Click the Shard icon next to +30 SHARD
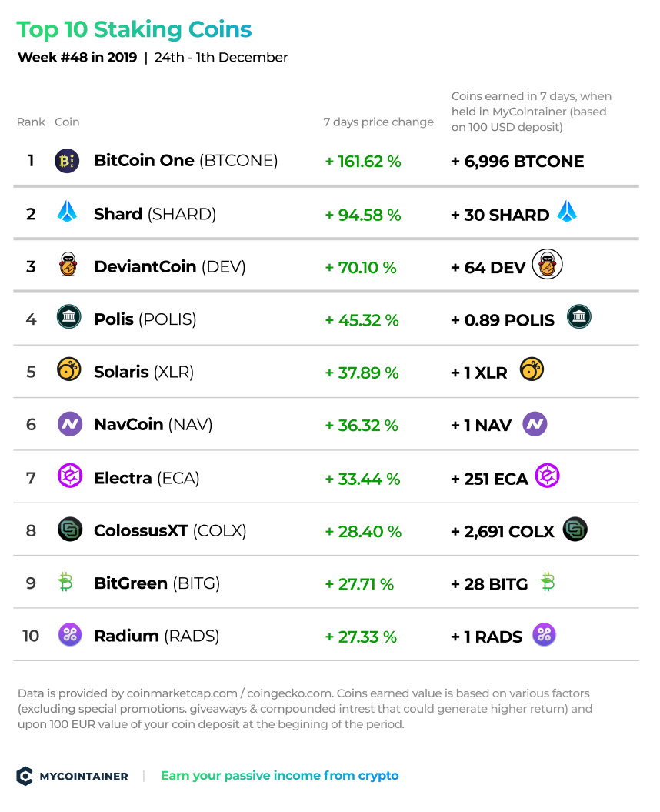The image size is (660, 812). 568,212
